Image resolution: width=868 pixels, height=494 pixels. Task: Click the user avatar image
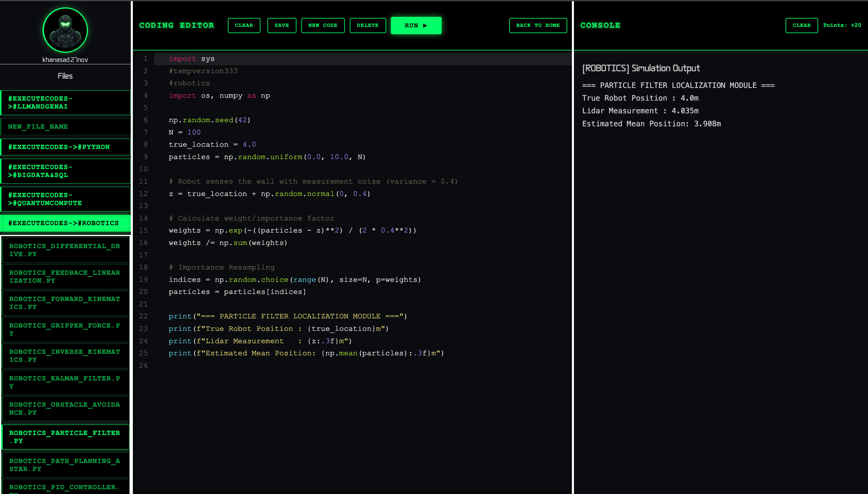click(65, 30)
